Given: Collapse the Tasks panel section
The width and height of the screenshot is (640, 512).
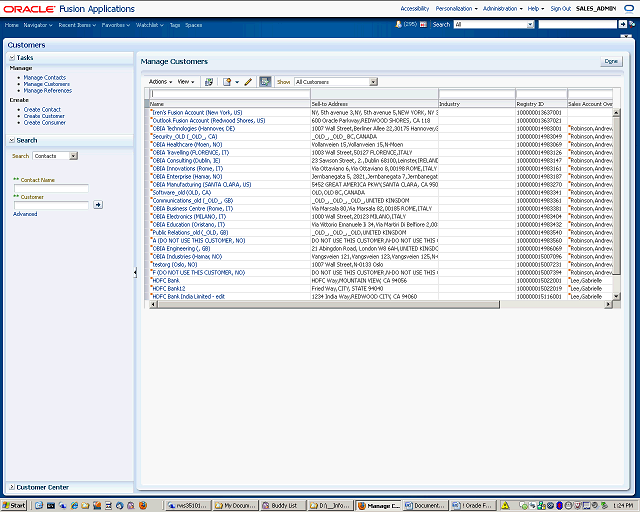Looking at the screenshot, I should coord(12,58).
